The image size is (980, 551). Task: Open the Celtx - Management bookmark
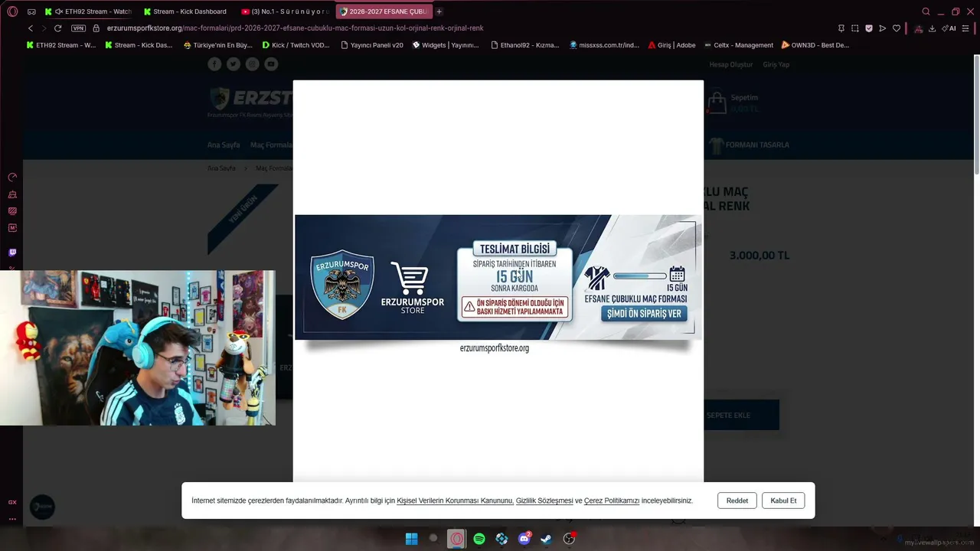(739, 45)
